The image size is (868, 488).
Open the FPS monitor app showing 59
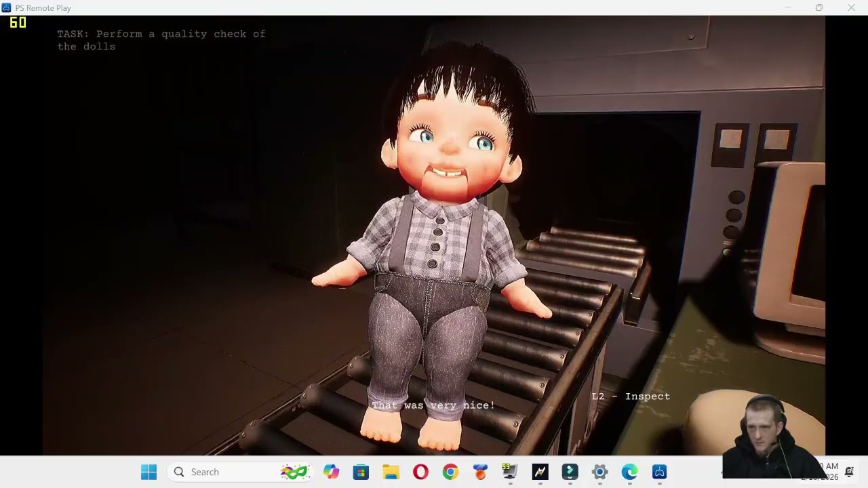pyautogui.click(x=510, y=472)
